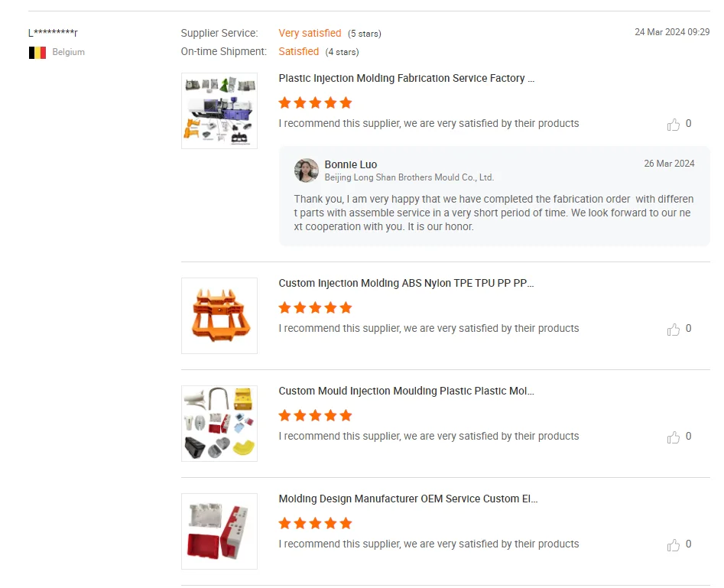Like the Custom Injection Molding ABS review

click(674, 329)
